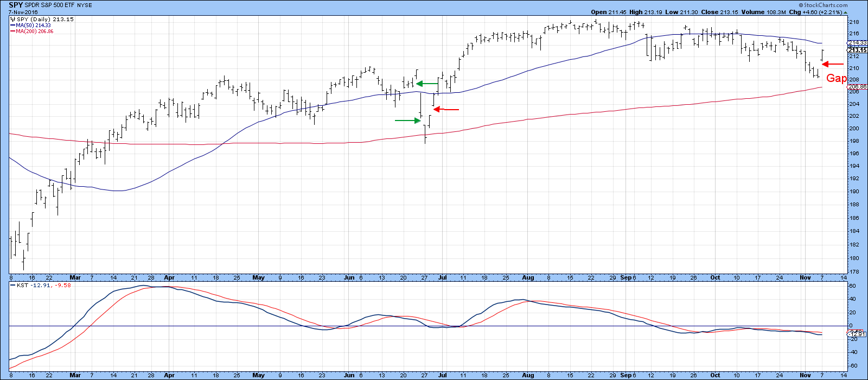The height and width of the screenshot is (380, 868).
Task: Click the 7-Nov-2016 chart date
Action: pyautogui.click(x=23, y=12)
